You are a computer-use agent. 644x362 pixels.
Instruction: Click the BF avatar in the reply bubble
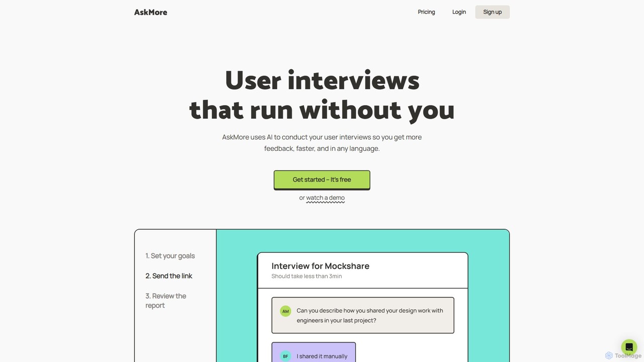point(285,356)
